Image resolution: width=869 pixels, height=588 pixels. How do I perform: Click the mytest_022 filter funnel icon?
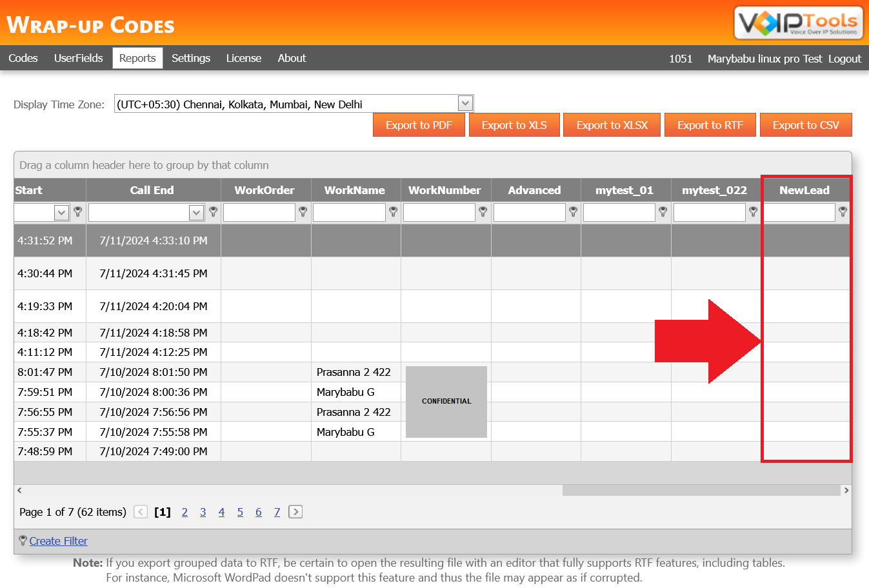pos(752,212)
